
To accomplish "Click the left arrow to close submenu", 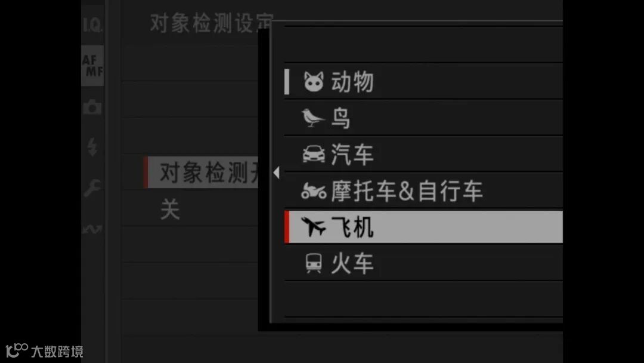I will coord(277,173).
